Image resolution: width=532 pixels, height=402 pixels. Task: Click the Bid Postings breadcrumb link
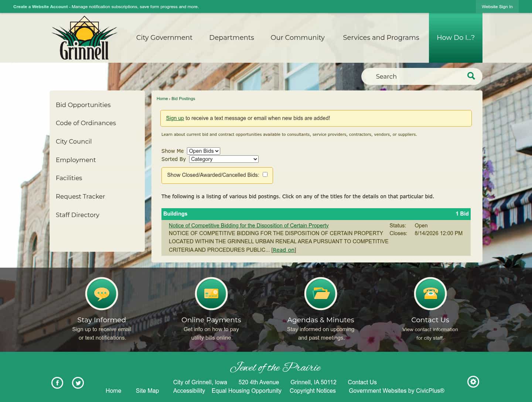tap(183, 99)
